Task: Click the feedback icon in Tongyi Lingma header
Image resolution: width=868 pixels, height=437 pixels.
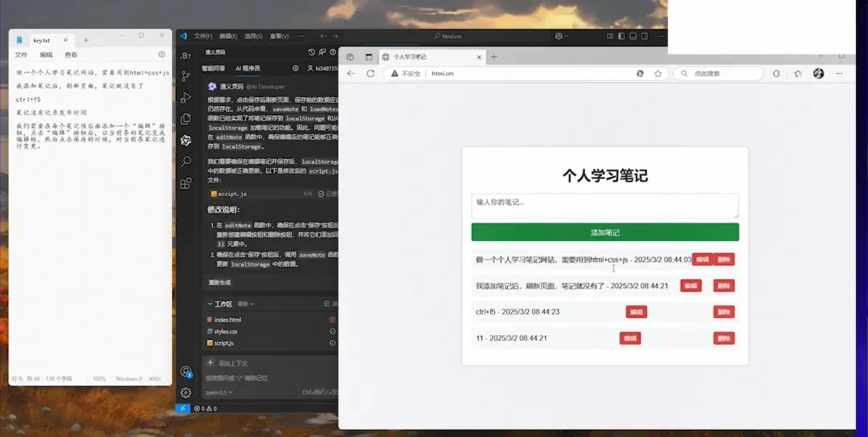Action: (x=322, y=52)
